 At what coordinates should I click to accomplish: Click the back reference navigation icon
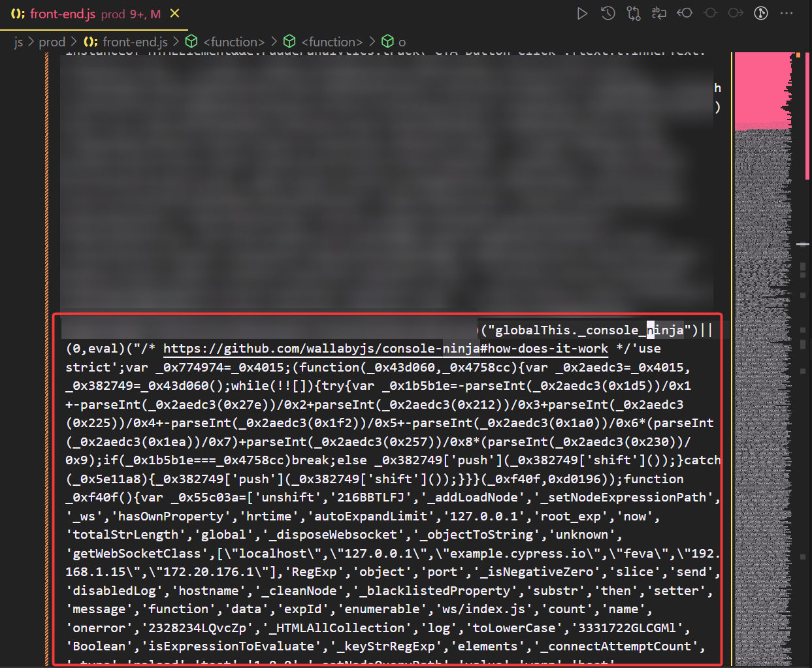tap(684, 13)
